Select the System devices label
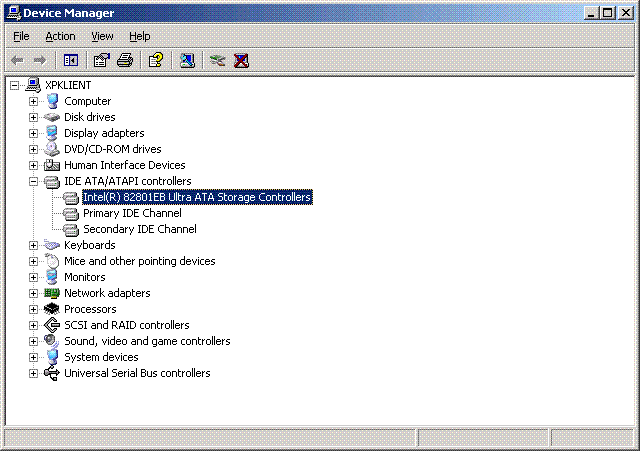The height and width of the screenshot is (451, 640). (x=101, y=357)
